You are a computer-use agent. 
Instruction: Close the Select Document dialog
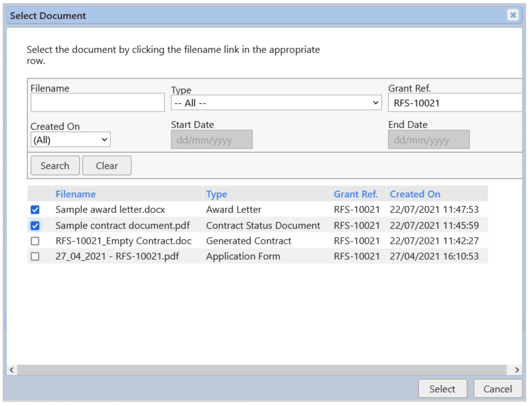click(513, 15)
